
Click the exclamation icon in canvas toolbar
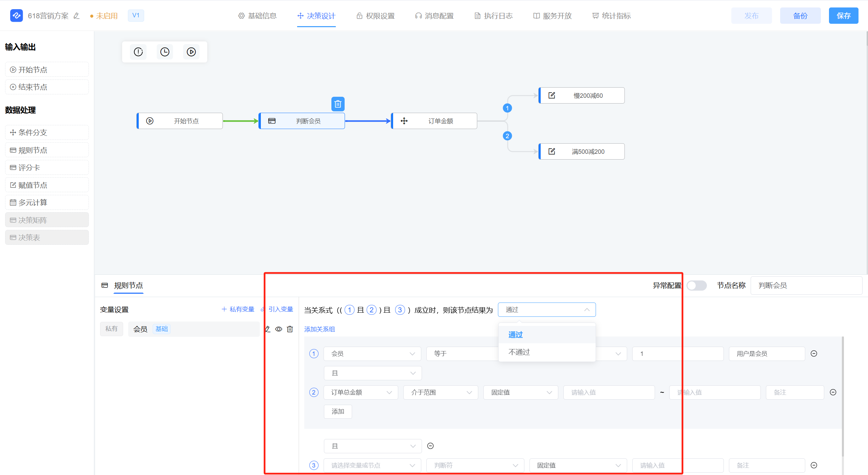[138, 52]
